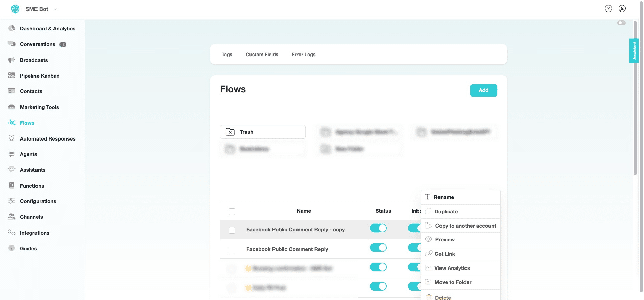Click the Channels people icon

(11, 217)
